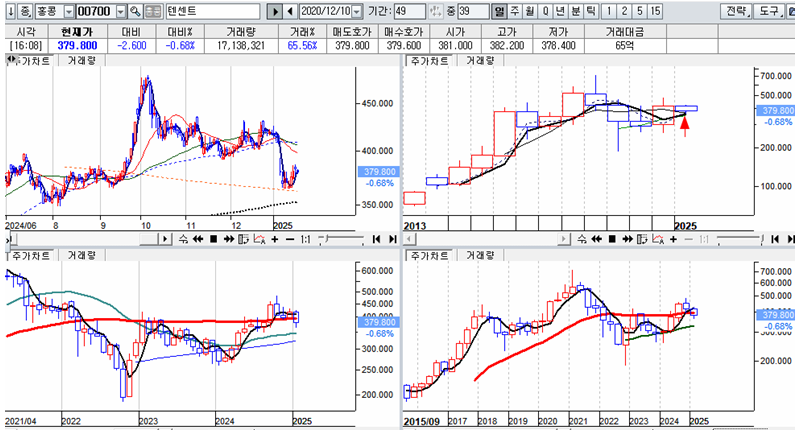Zoom in with plus icon, upper-left chart
The width and height of the screenshot is (797, 433).
tap(275, 239)
